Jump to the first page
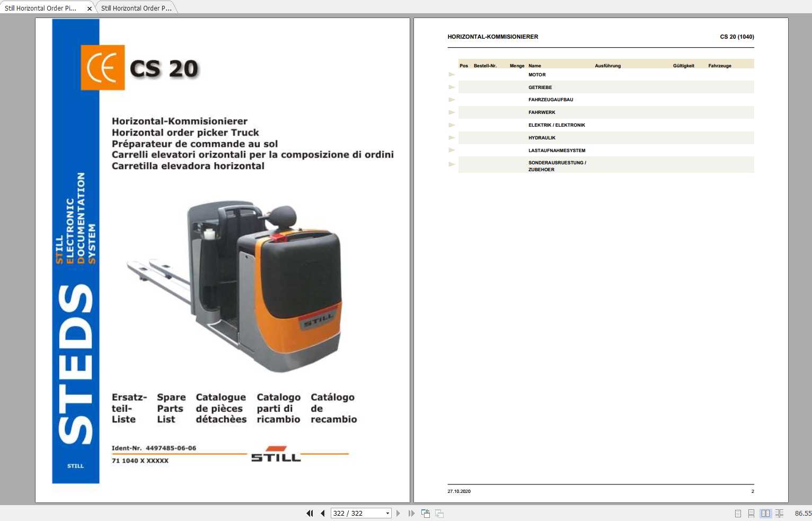Image resolution: width=812 pixels, height=521 pixels. tap(310, 513)
